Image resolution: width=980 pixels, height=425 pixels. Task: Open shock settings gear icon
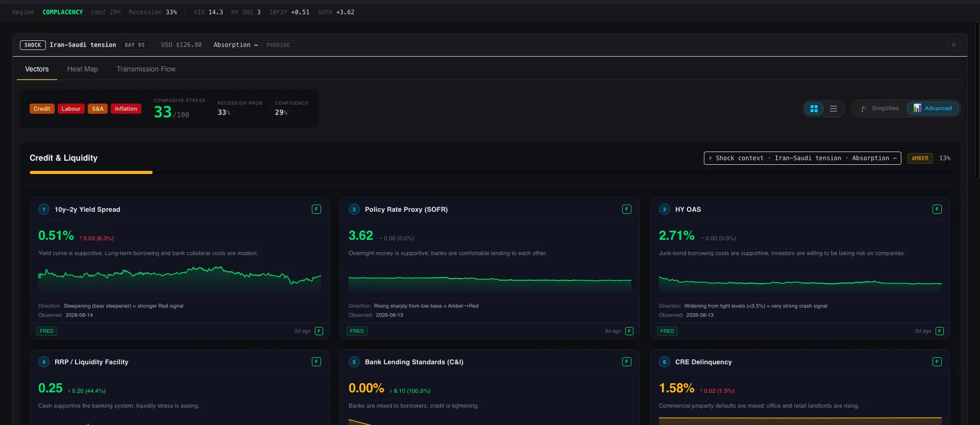(953, 45)
